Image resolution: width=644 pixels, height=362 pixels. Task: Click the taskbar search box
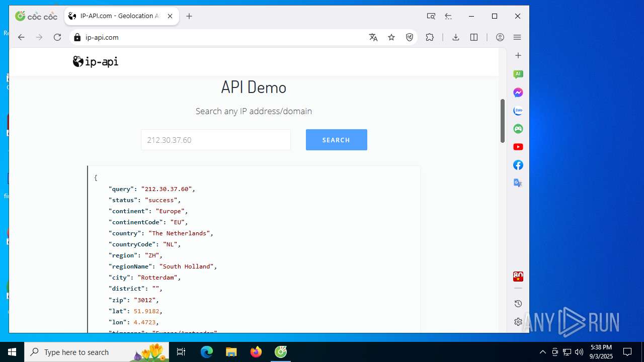[98, 352]
